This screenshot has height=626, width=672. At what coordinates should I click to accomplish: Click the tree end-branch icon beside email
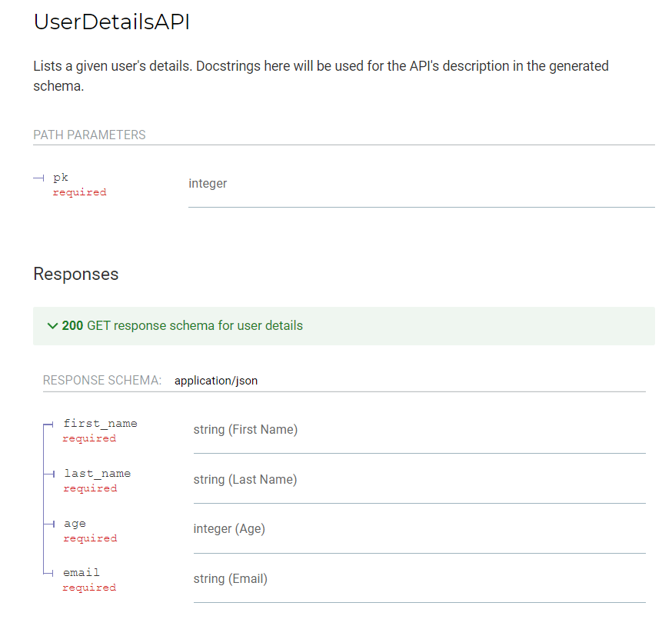pos(52,572)
